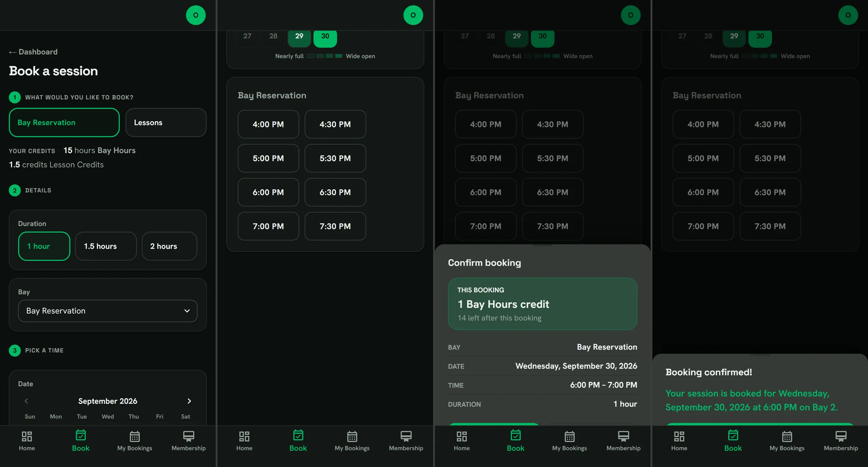Click the Wednesday, September 30, 2026 date value
Image resolution: width=868 pixels, height=467 pixels.
coord(576,366)
